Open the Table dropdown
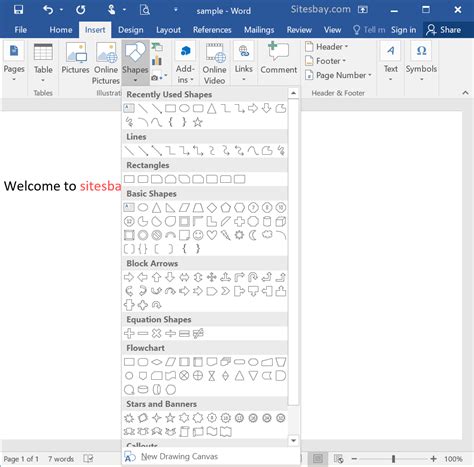474x467 pixels. (43, 63)
